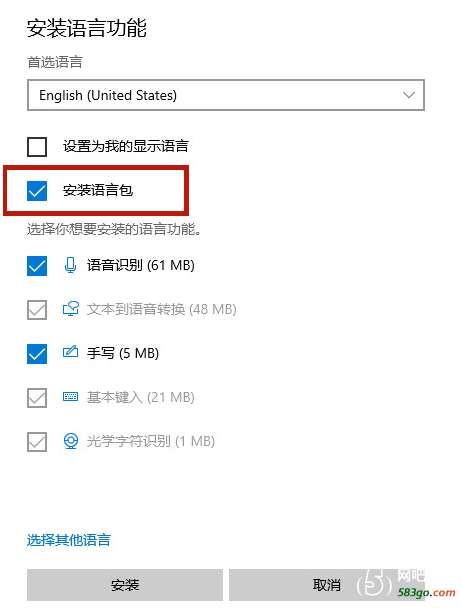Enable the 设置为我的显示语言 checkbox
The image size is (461, 608).
[37, 147]
